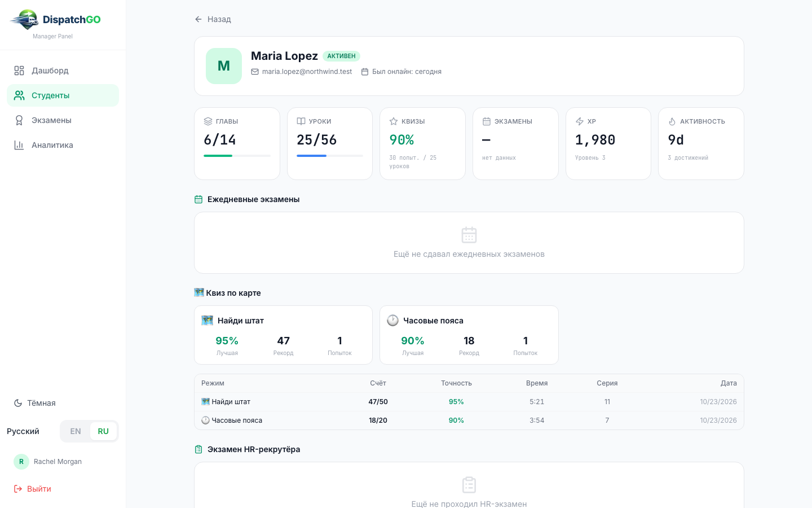Click the Дата column header
The width and height of the screenshot is (812, 508).
[729, 383]
